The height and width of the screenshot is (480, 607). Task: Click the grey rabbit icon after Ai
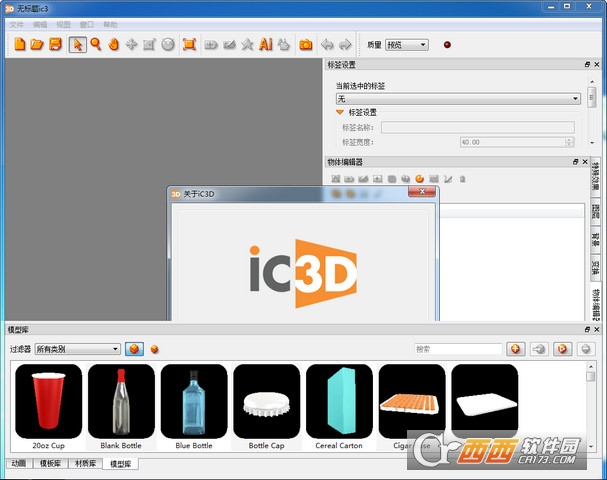284,44
